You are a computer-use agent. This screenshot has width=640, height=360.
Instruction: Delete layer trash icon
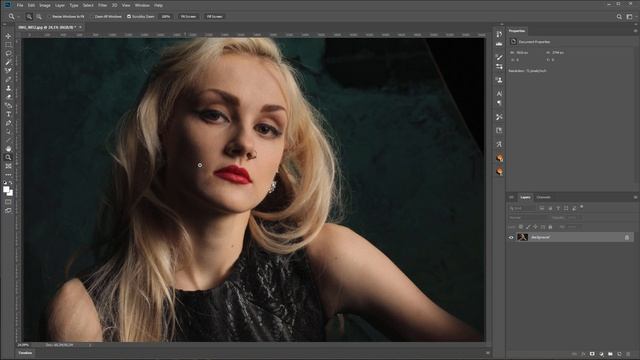628,354
